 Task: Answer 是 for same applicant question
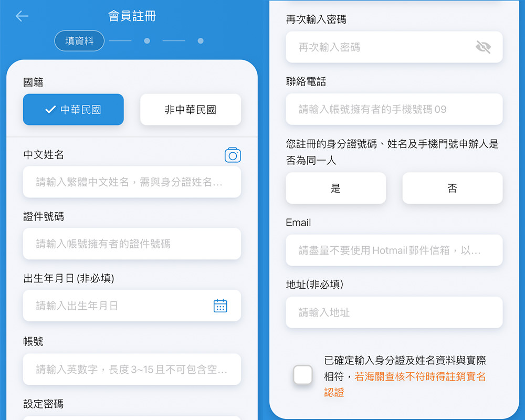(x=335, y=188)
